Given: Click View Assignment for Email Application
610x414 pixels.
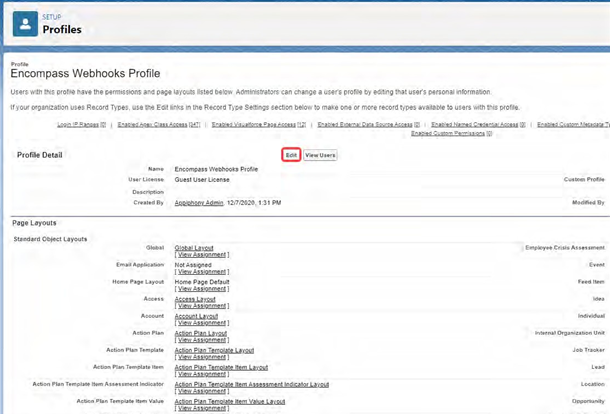Looking at the screenshot, I should tap(202, 272).
